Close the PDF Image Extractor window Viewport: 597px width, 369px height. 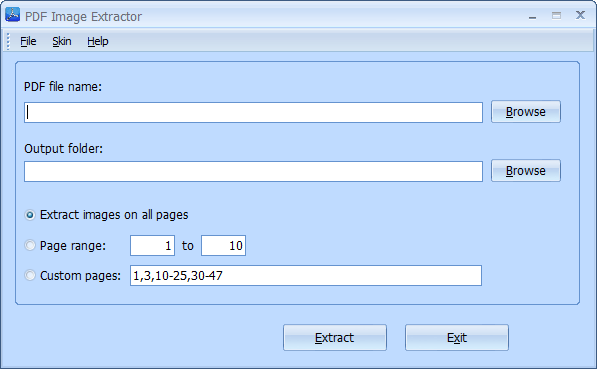(580, 15)
